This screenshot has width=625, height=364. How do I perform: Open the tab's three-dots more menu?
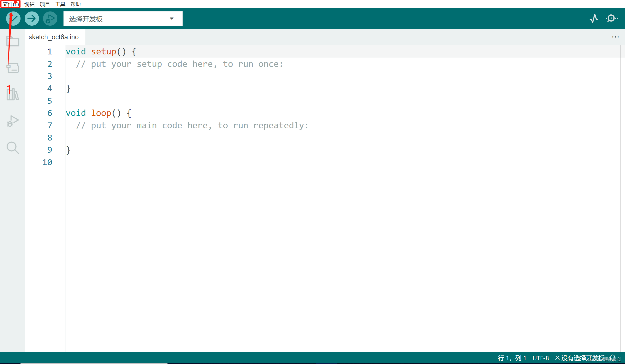pos(615,37)
